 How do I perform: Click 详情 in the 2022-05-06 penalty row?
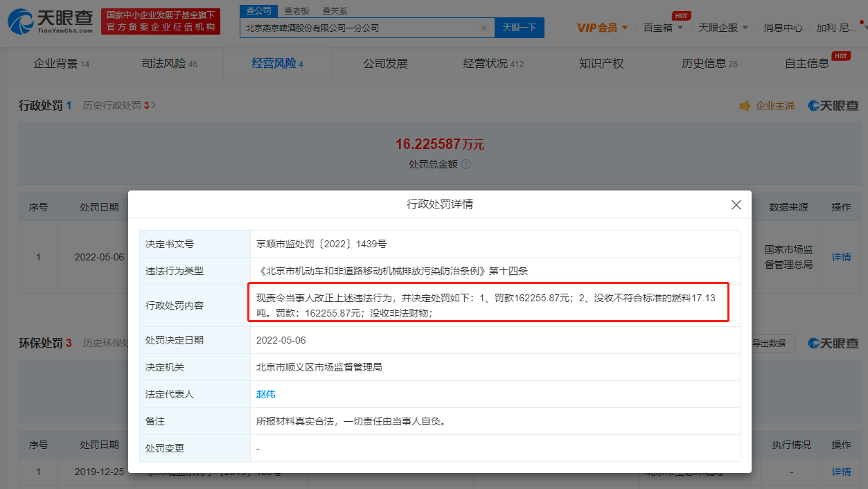tap(841, 257)
